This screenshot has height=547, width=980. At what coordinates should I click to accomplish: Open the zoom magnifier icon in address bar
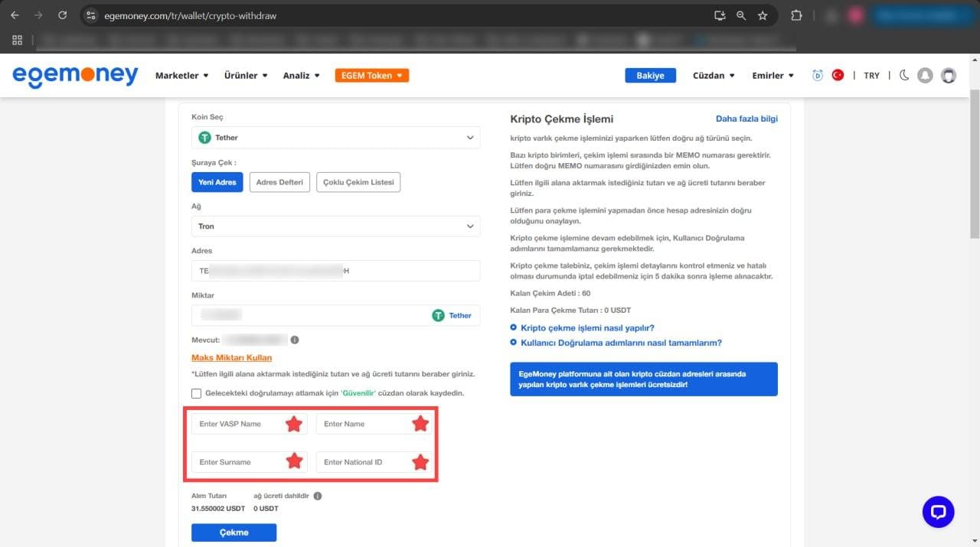(x=740, y=15)
